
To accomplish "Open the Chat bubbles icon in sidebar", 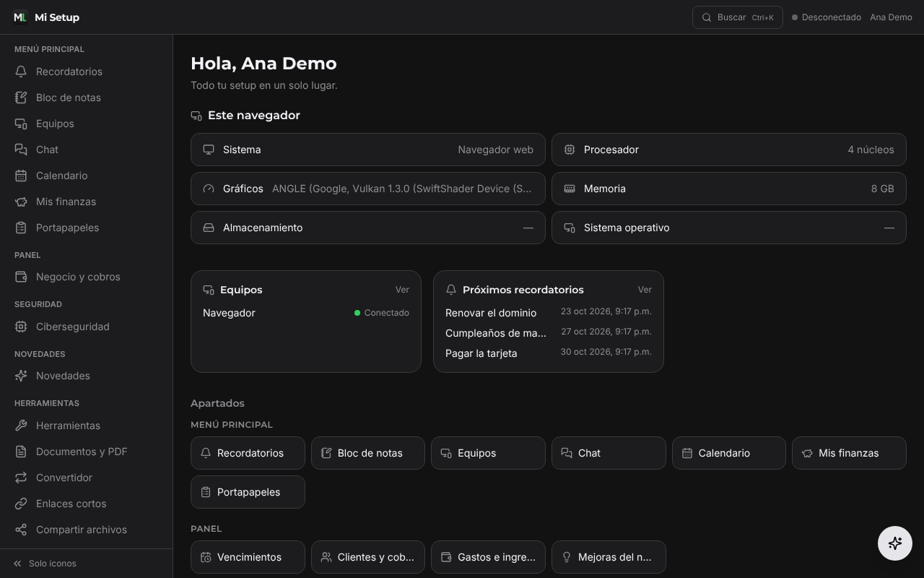I will (21, 150).
